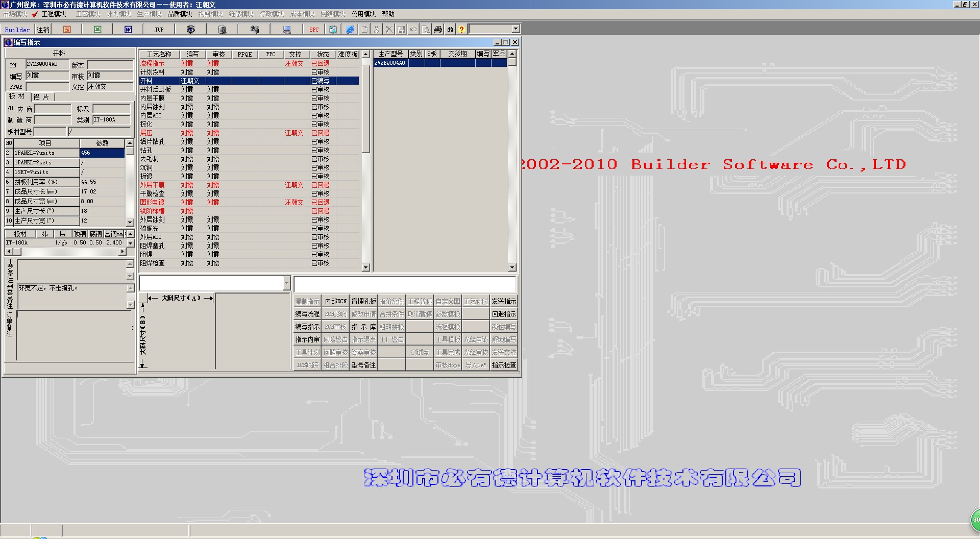The height and width of the screenshot is (539, 980).
Task: Click the printer icon
Action: point(438,30)
